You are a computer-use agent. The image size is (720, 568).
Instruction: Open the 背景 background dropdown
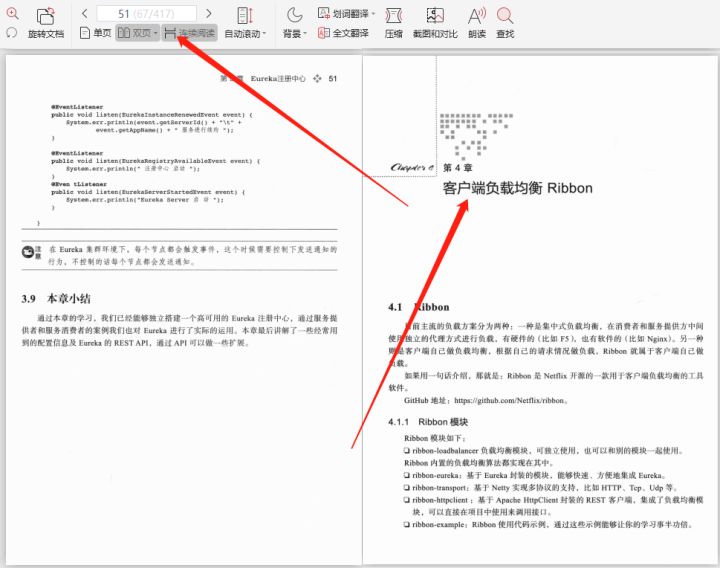(305, 34)
